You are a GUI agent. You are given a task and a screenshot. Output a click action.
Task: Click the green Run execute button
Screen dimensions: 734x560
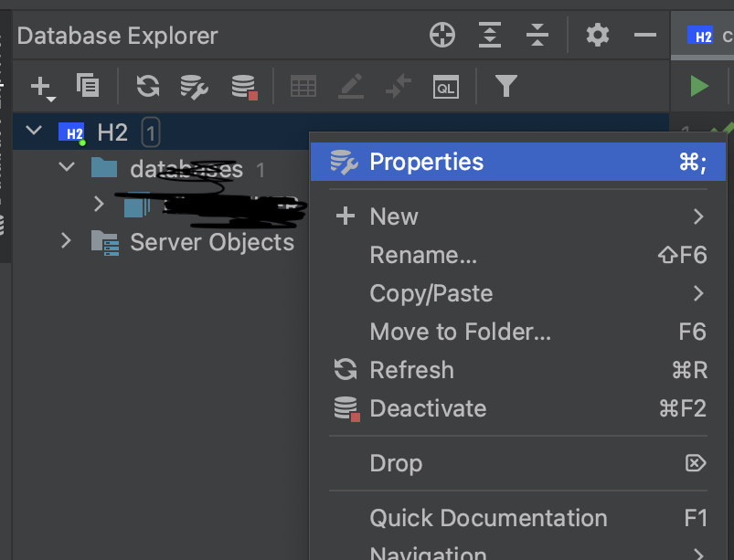[699, 86]
